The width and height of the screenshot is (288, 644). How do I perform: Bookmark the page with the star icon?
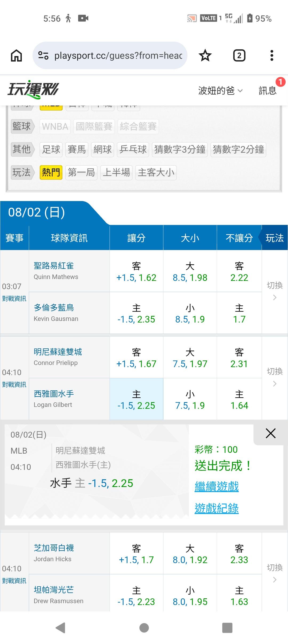[x=205, y=56]
